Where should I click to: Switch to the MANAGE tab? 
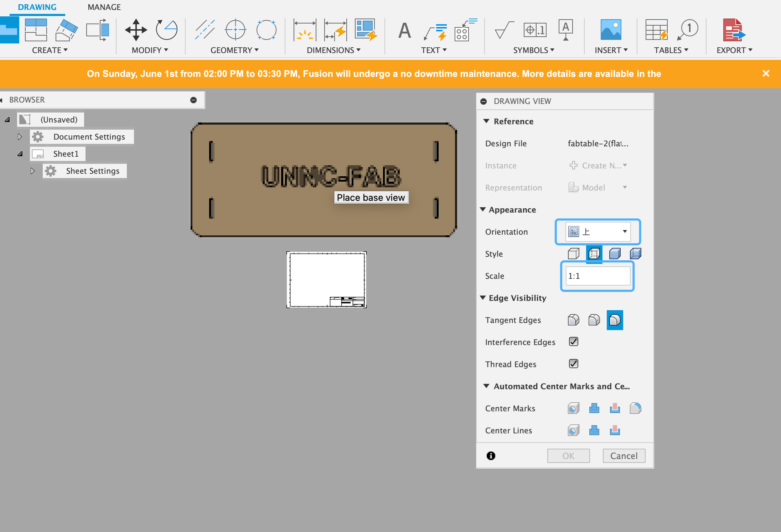click(104, 7)
